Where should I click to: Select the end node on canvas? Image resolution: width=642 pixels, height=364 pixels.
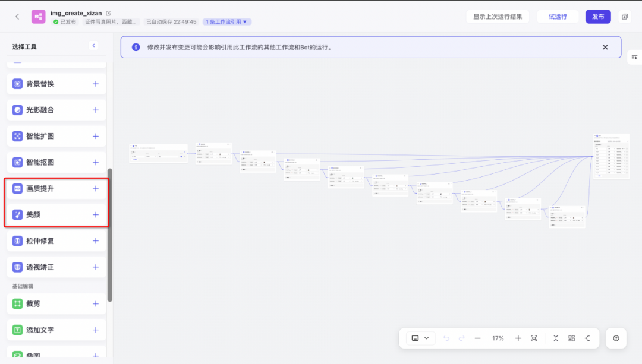point(611,156)
